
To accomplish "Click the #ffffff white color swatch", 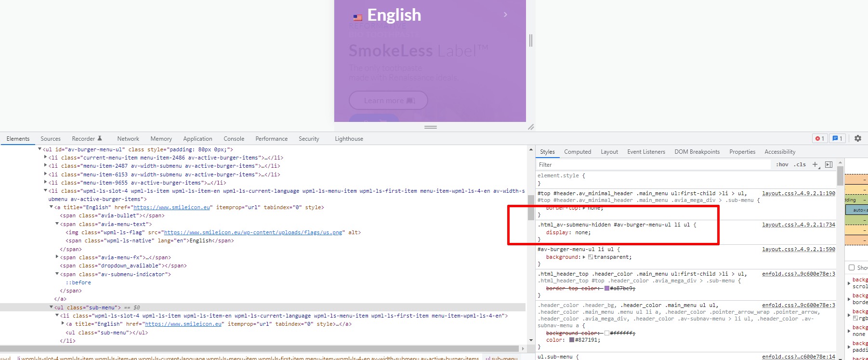I will coord(606,333).
